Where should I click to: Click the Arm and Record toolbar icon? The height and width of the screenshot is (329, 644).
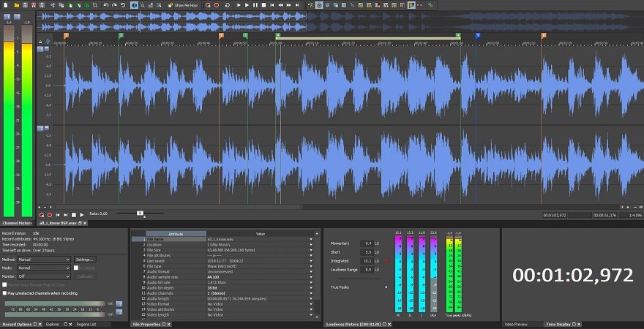[208, 5]
